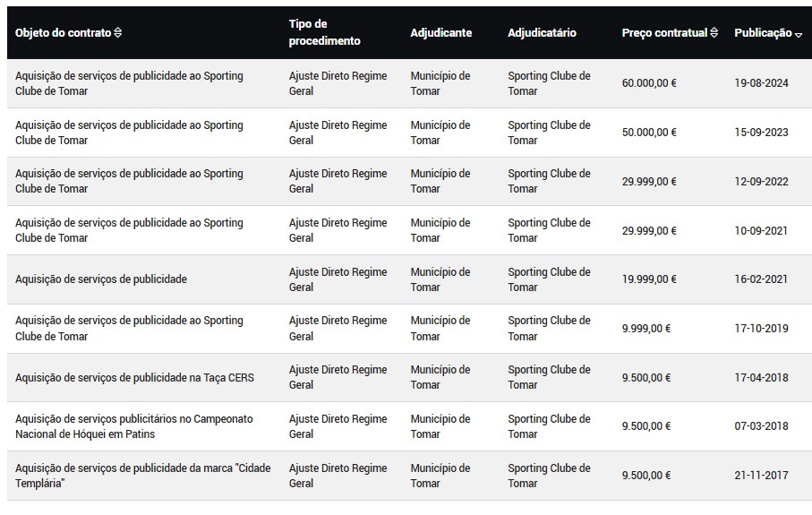Open the contract dated 10-09-2021
This screenshot has height=515, width=812.
410,230
